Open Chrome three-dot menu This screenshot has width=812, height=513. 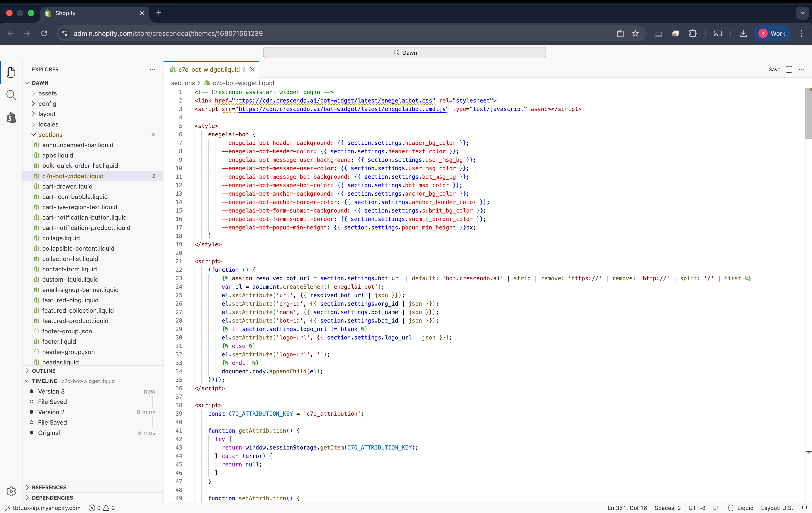[x=802, y=33]
